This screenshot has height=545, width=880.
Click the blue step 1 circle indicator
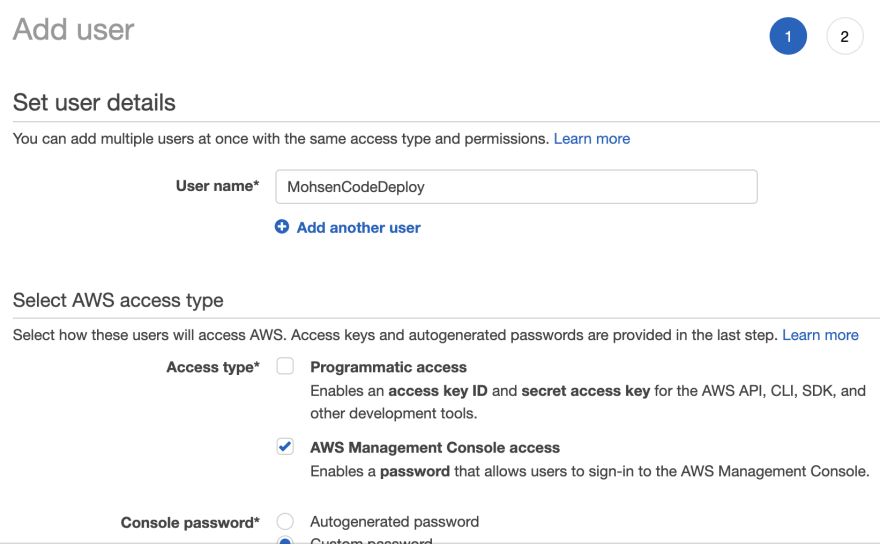788,36
